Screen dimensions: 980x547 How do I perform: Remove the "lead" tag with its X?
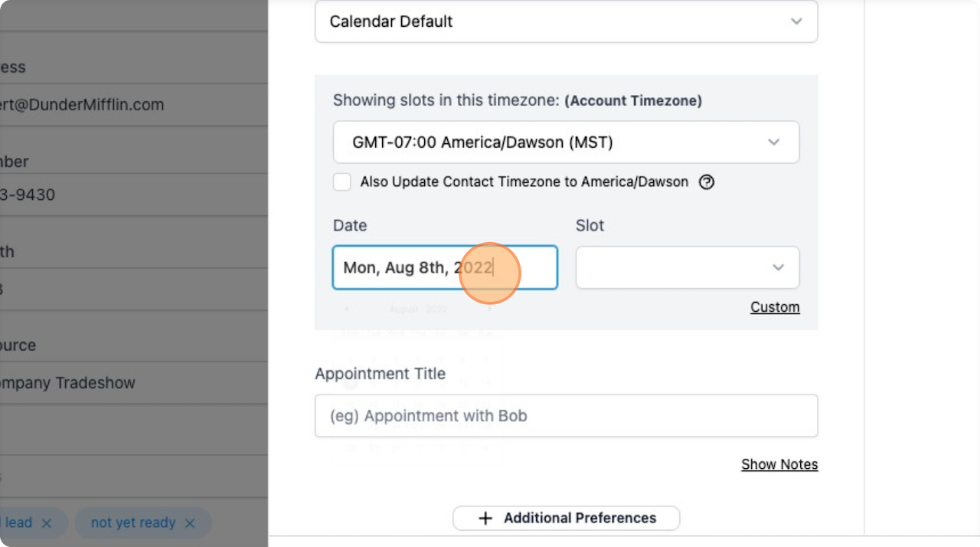click(x=46, y=523)
